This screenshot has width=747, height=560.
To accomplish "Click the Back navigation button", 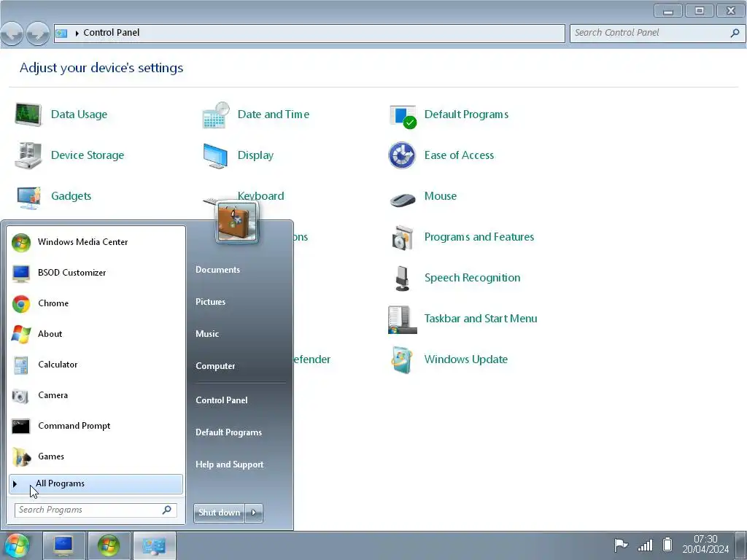I will click(x=12, y=34).
